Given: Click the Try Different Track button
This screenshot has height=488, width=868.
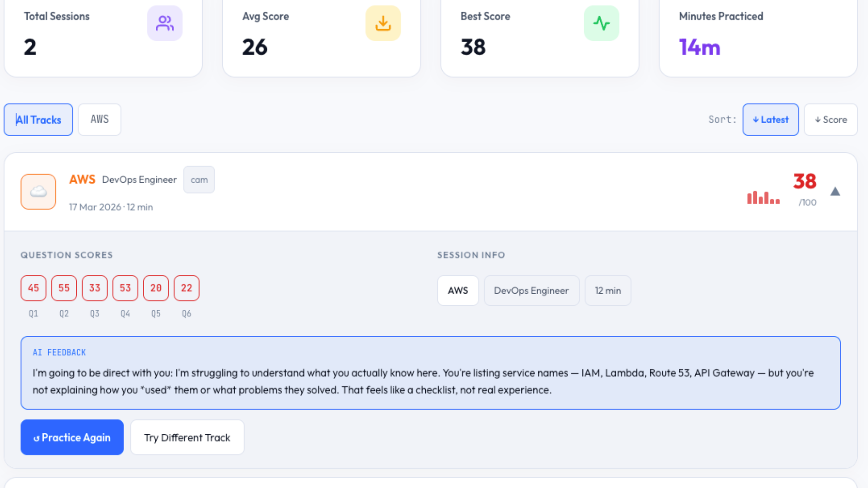Looking at the screenshot, I should pyautogui.click(x=187, y=437).
